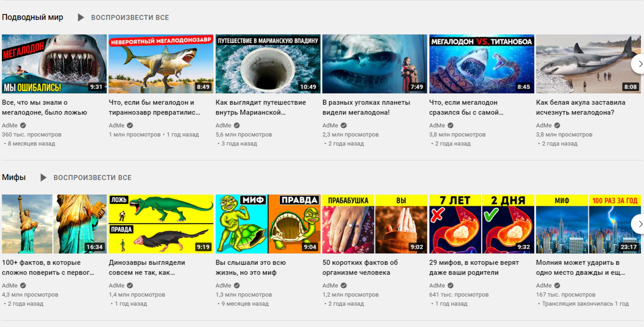Open 7 лет / 2 дня stomach thumbnail

click(482, 224)
